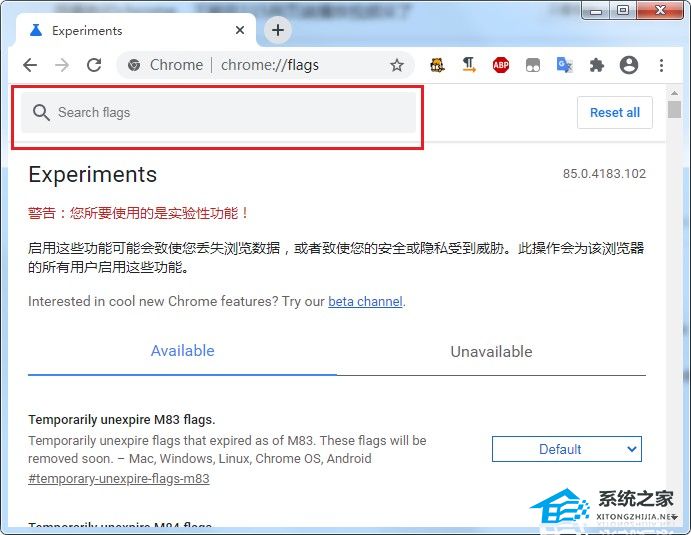Screen dimensions: 691x535
Task: Open the ABP Adblock Plus extension
Action: click(x=501, y=65)
